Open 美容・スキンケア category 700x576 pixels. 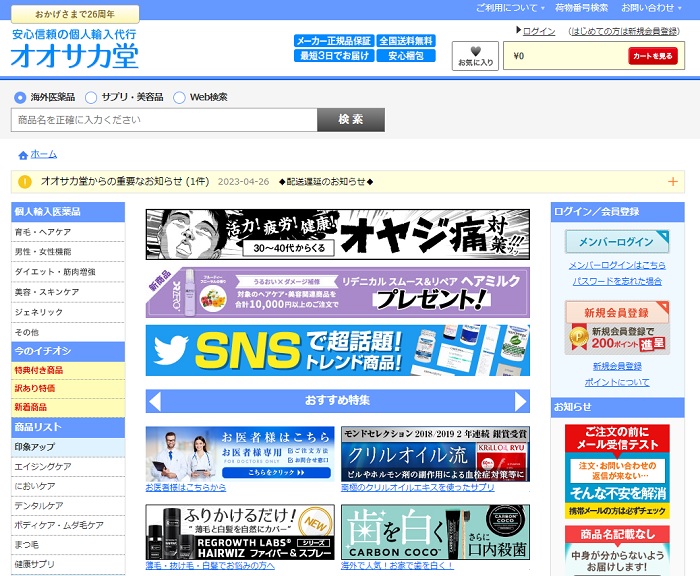68,292
